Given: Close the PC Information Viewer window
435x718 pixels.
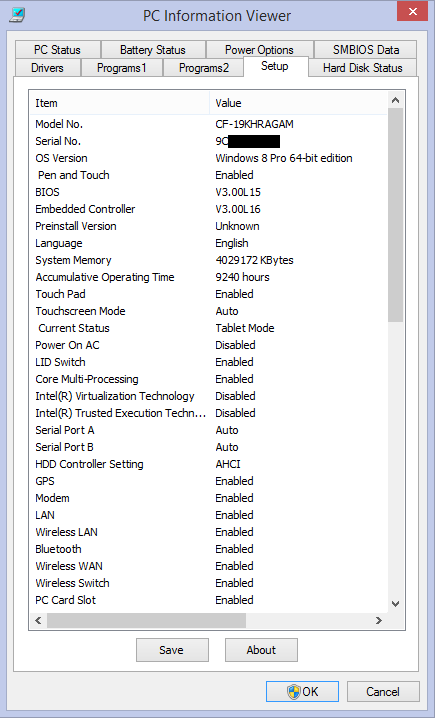Looking at the screenshot, I should (413, 11).
